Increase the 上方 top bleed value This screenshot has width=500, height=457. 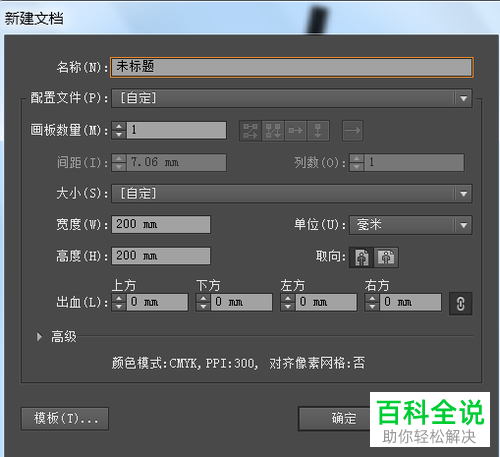pyautogui.click(x=119, y=298)
